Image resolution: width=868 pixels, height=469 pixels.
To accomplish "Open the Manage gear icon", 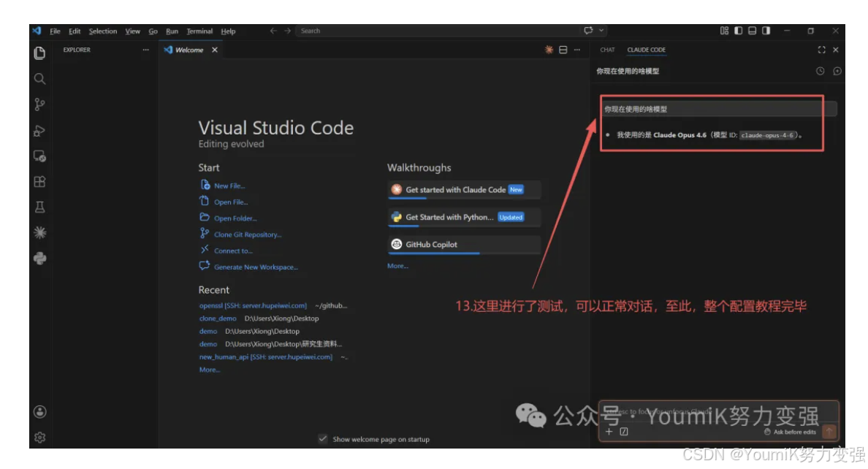I will [x=39, y=438].
